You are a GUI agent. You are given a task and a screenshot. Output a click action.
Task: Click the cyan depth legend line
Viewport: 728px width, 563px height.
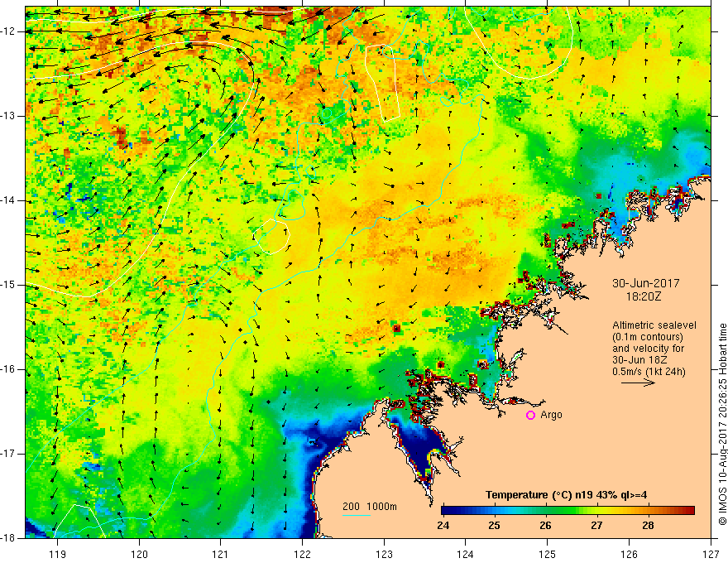[x=356, y=515]
